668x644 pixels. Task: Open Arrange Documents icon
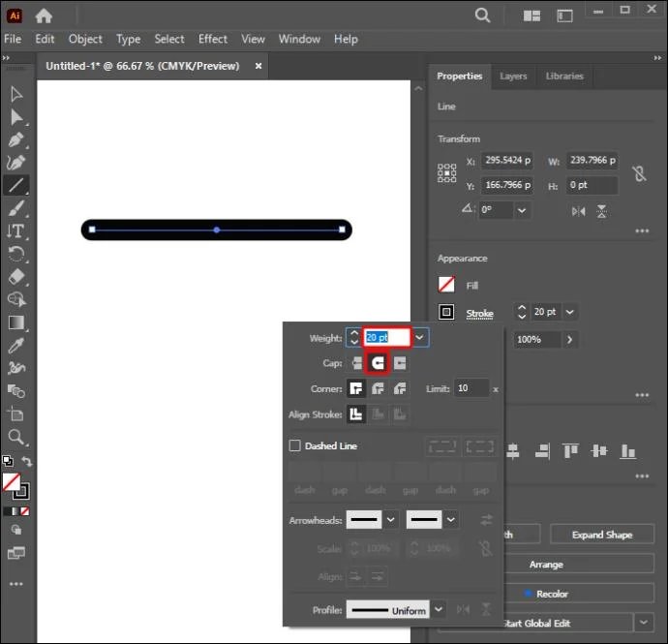(x=531, y=16)
